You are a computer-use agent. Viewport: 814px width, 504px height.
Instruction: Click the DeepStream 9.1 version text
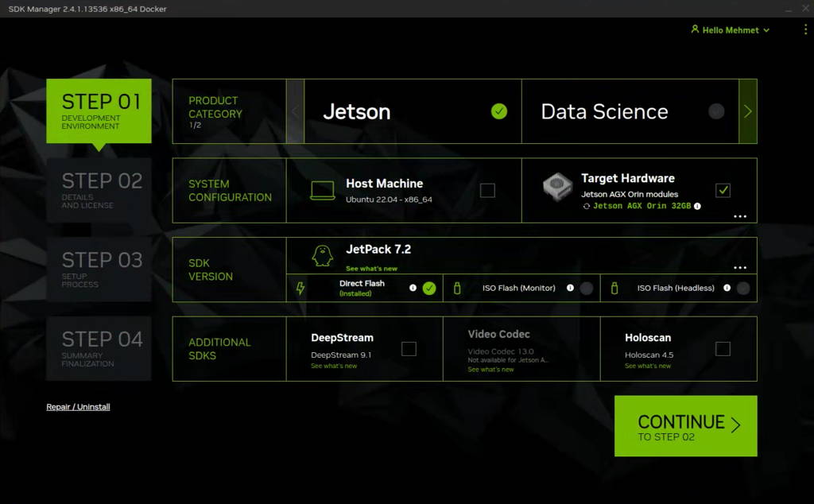pos(341,355)
